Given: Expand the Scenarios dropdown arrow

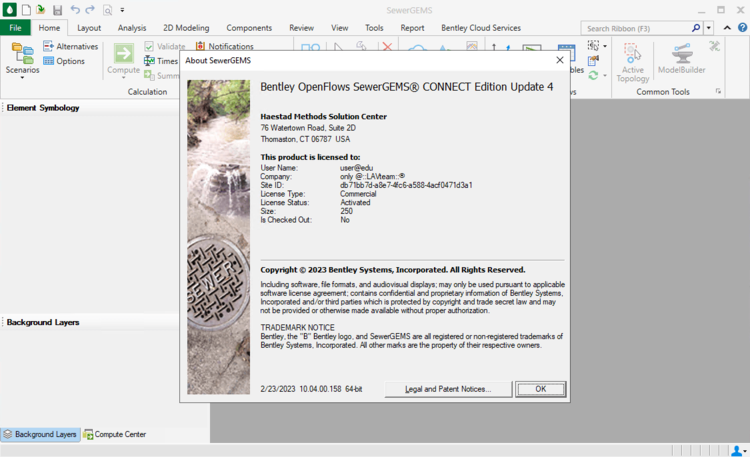Looking at the screenshot, I should click(x=22, y=78).
